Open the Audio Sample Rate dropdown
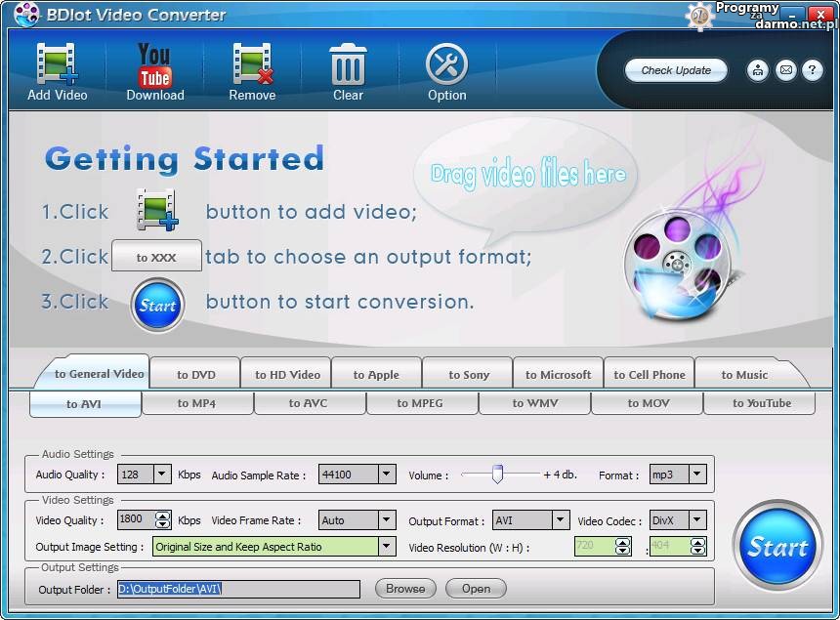The width and height of the screenshot is (840, 620). coord(386,475)
